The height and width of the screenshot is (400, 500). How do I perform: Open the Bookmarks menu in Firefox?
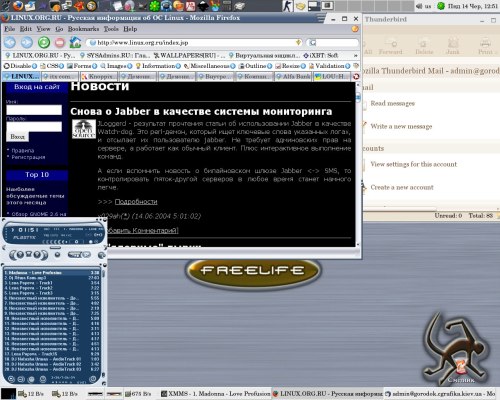(x=83, y=29)
